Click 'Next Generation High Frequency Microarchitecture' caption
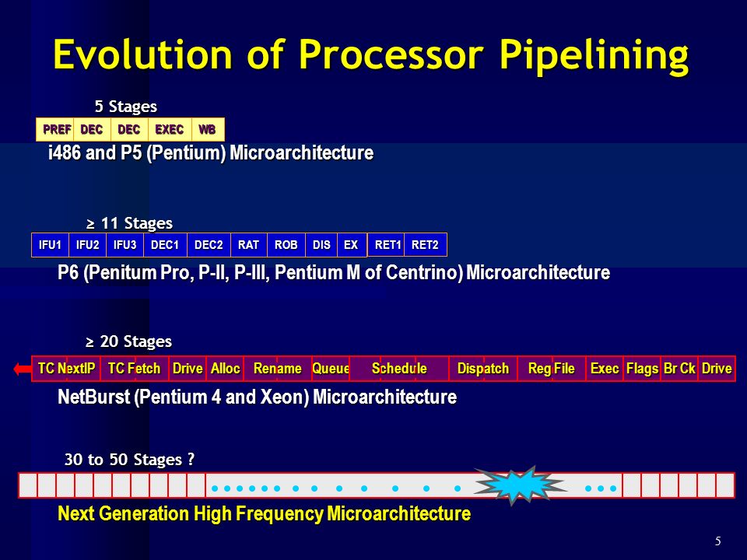 pyautogui.click(x=264, y=514)
